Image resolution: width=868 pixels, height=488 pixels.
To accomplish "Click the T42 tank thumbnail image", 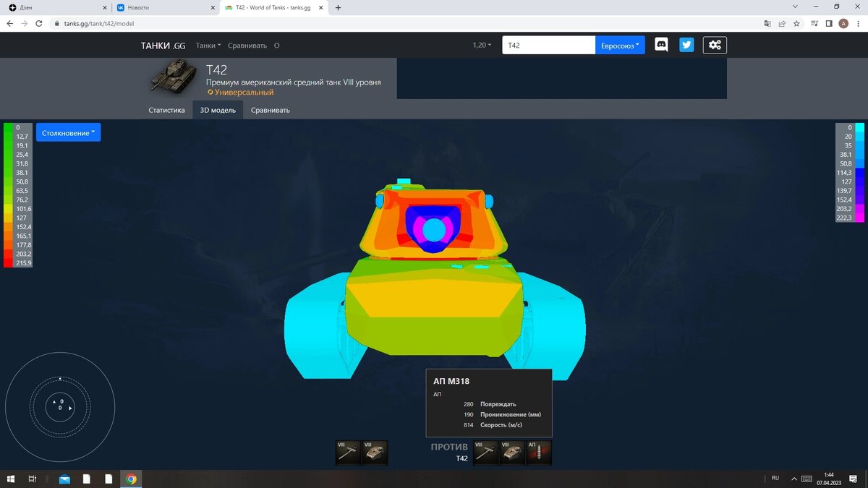I will (172, 77).
